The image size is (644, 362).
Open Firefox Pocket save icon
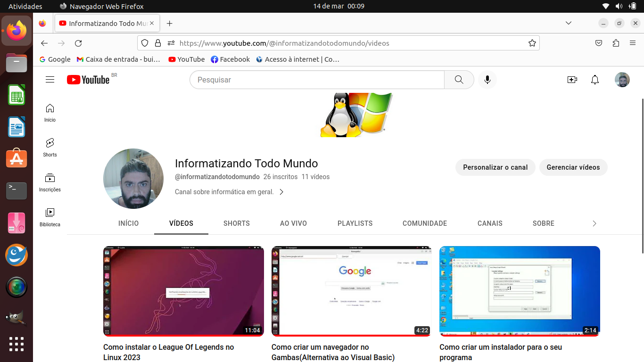[599, 43]
